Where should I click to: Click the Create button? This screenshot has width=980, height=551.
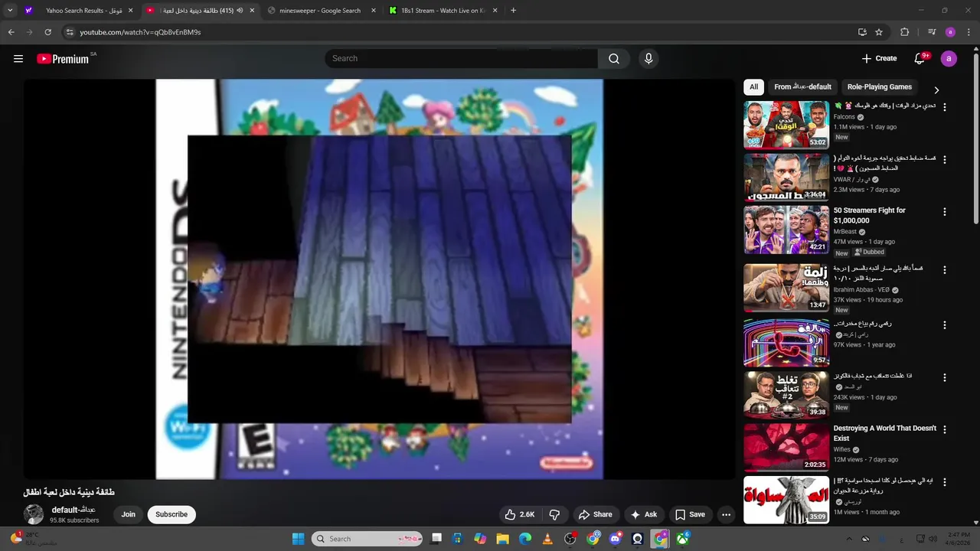click(879, 58)
